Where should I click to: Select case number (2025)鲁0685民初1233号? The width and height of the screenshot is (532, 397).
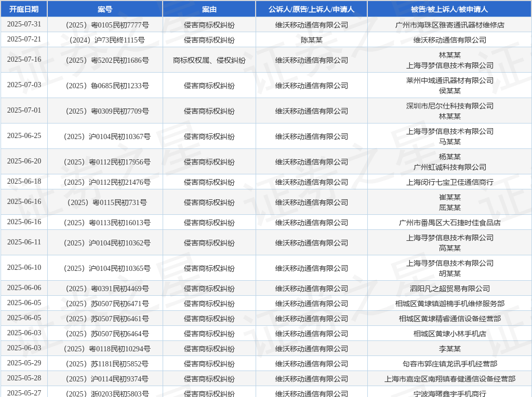pos(107,86)
